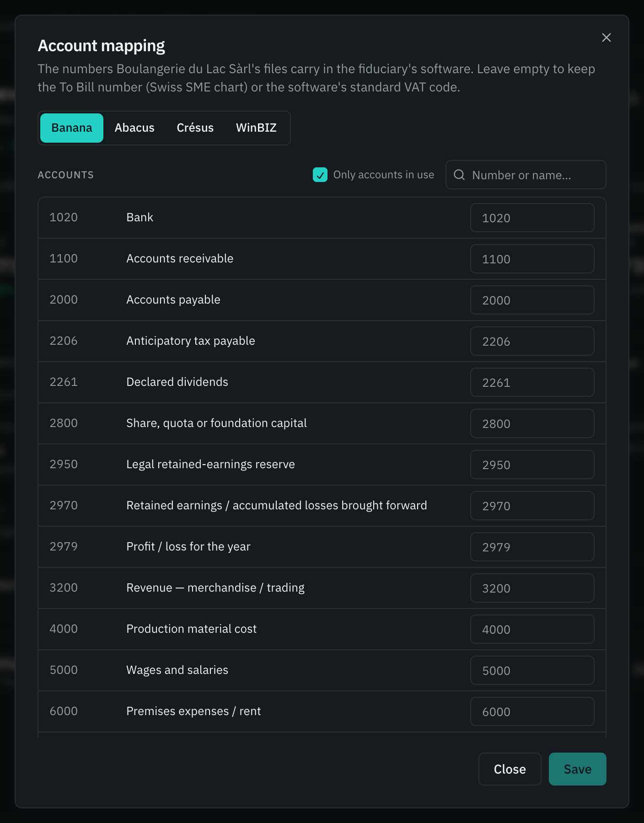Click the Profit / loss for the year name
The image size is (644, 823).
coord(188,546)
